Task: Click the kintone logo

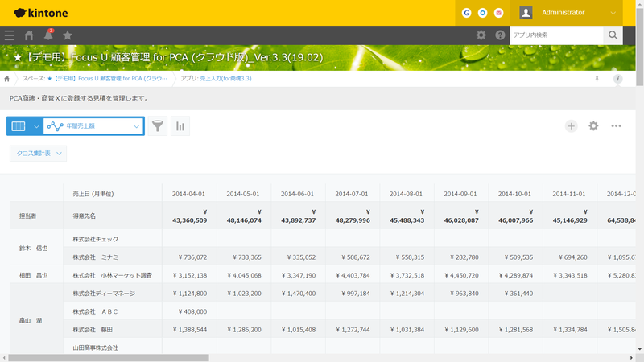Action: 41,13
